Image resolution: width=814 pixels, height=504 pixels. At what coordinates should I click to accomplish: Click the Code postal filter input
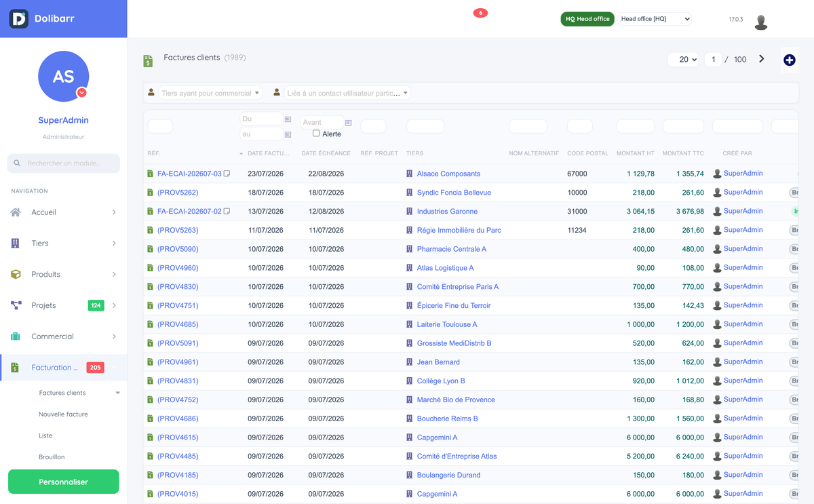tap(580, 126)
